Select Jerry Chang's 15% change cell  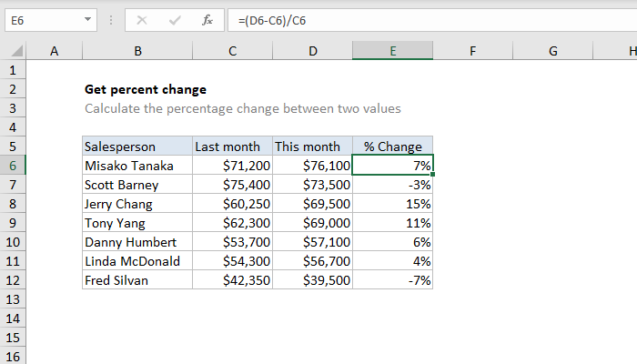click(x=392, y=204)
